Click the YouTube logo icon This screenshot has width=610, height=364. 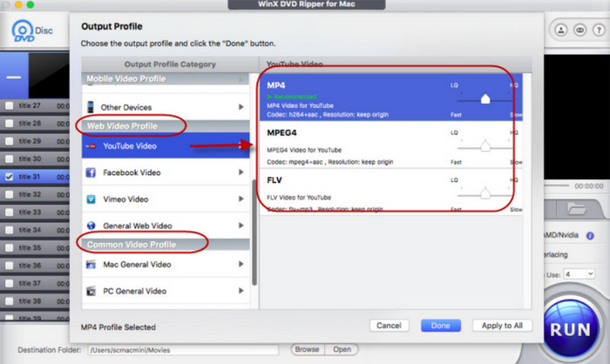click(91, 146)
